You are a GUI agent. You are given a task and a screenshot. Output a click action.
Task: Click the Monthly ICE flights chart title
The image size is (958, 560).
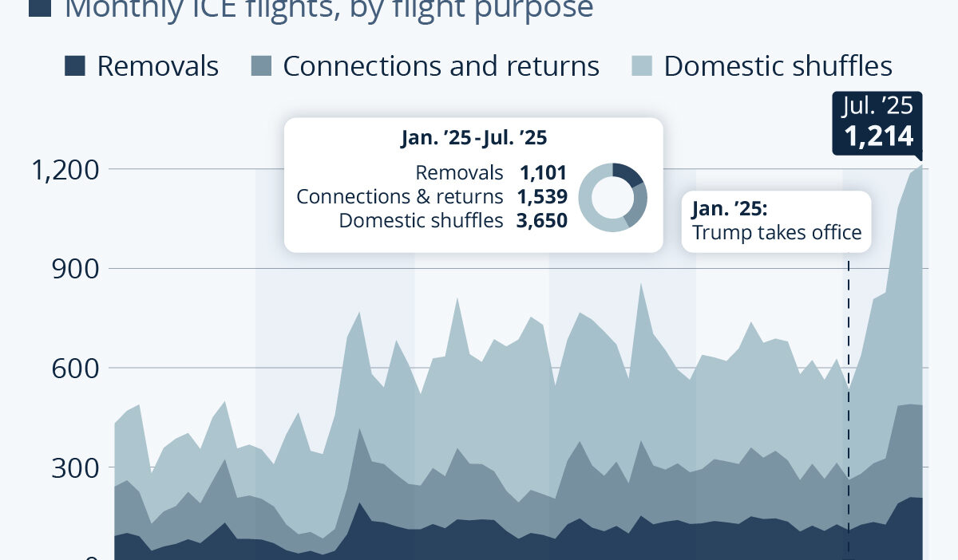pyautogui.click(x=328, y=9)
